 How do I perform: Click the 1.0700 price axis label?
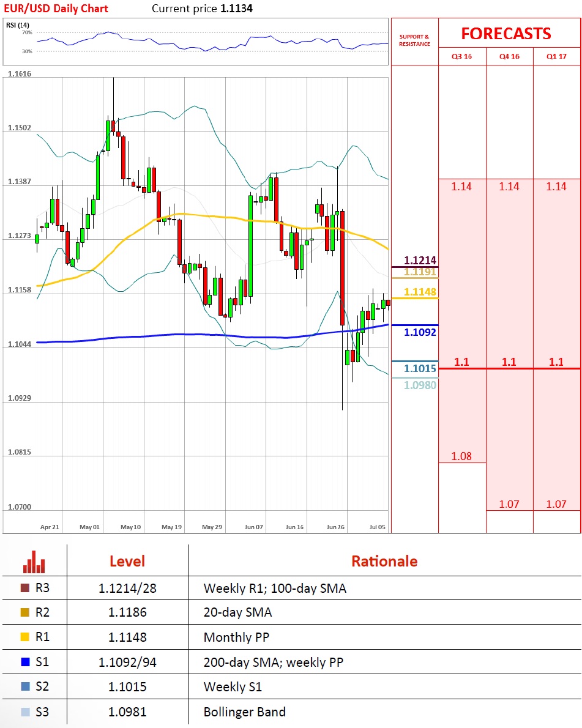tap(20, 507)
